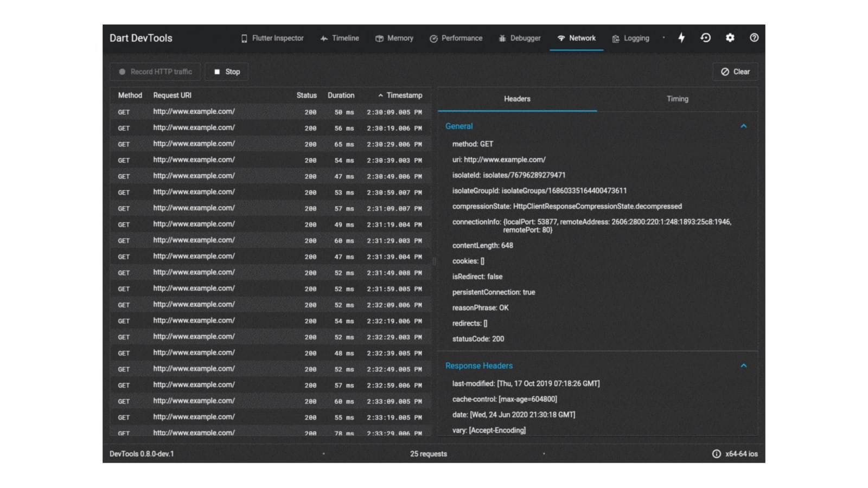Select the request at 2:31:59.005 PM
This screenshot has width=868, height=488.
[x=271, y=289]
